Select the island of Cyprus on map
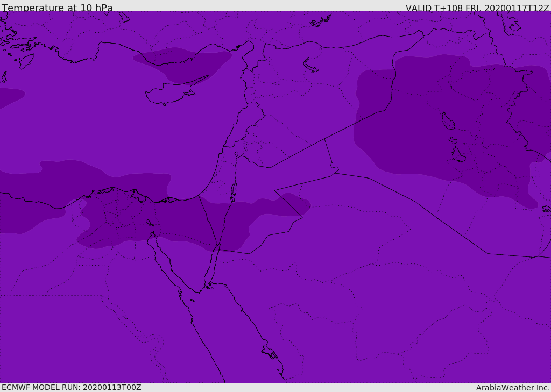The image size is (551, 392). tap(168, 96)
